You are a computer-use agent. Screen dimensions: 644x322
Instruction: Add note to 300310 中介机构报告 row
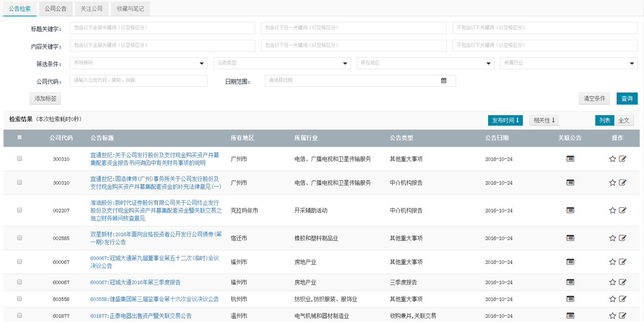(x=623, y=183)
